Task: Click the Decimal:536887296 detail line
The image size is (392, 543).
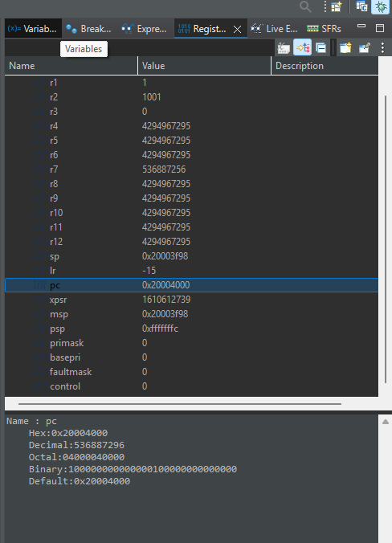Action: tap(76, 445)
